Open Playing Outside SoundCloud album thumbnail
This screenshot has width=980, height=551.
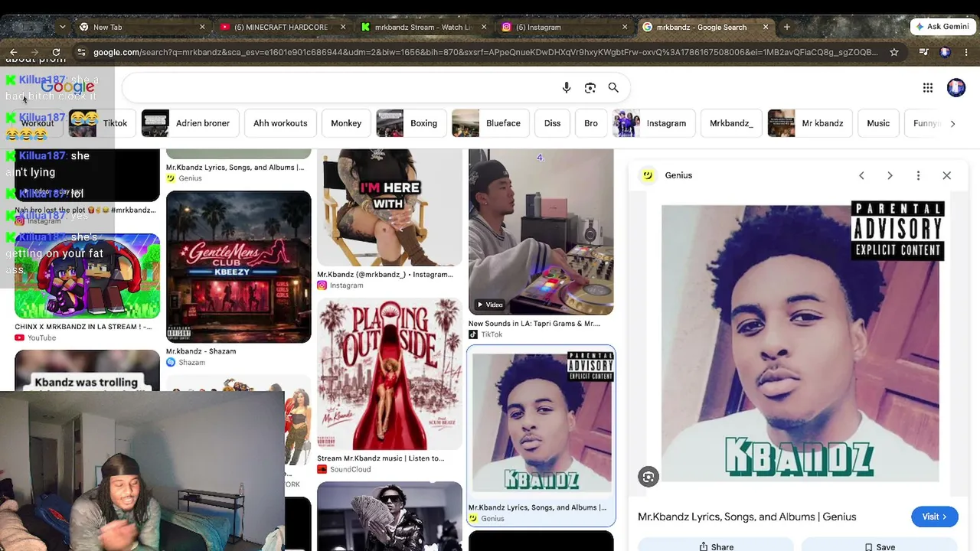[390, 373]
